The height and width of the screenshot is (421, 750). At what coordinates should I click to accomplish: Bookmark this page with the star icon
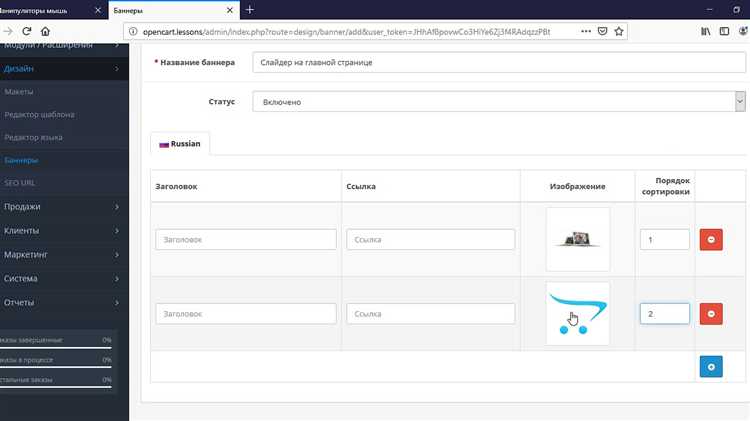click(620, 31)
